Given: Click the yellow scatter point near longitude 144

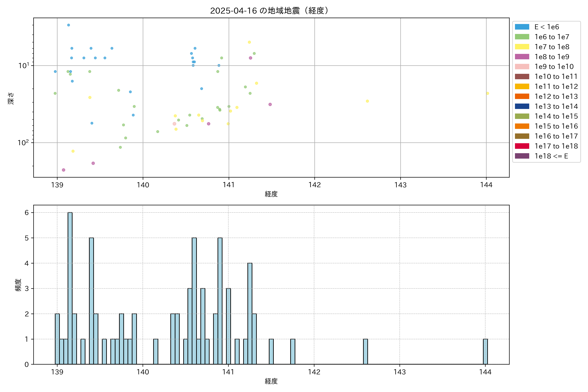Looking at the screenshot, I should (x=488, y=93).
